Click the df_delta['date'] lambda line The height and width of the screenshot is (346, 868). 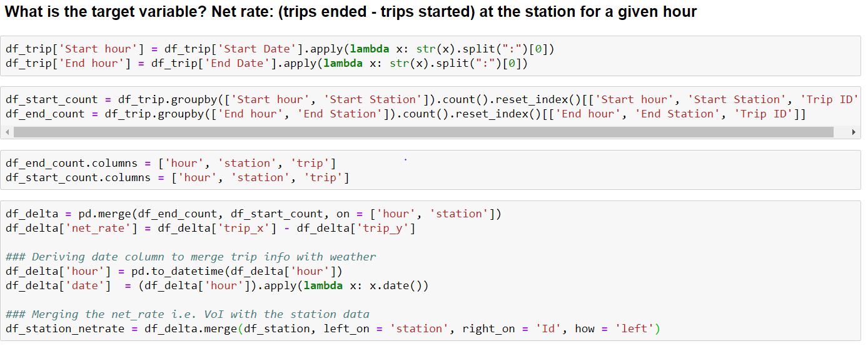[x=217, y=285]
